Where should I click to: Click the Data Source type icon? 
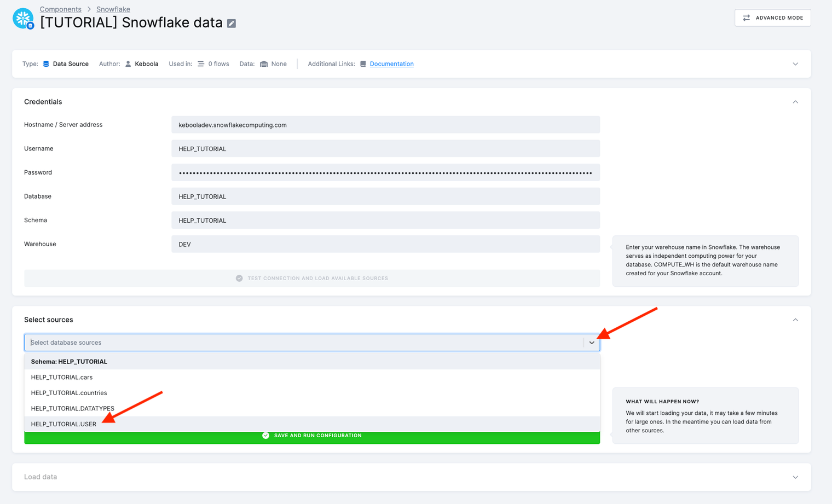click(x=46, y=64)
